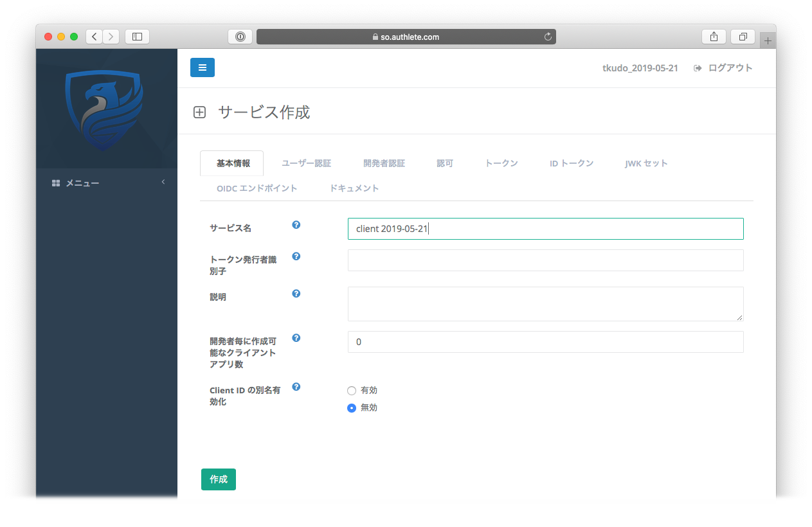Click the トークン発行者識別子 input field

545,260
